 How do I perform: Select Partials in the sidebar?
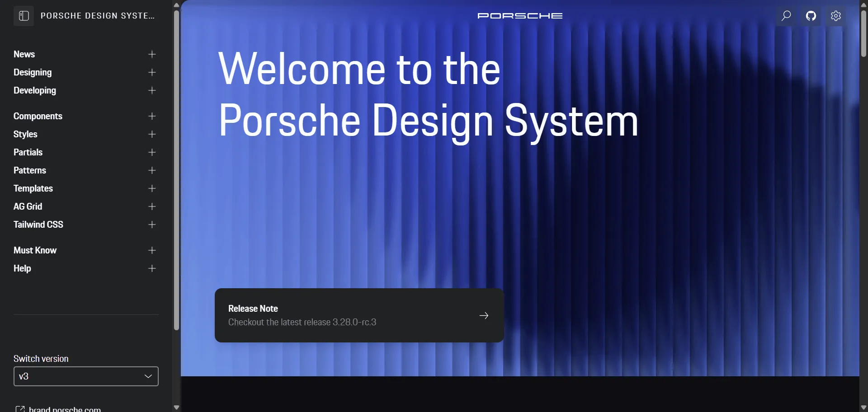(x=28, y=152)
